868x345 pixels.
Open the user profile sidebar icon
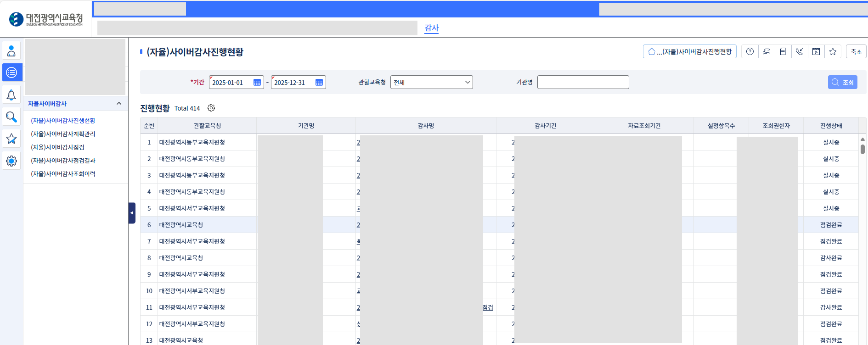(x=11, y=51)
